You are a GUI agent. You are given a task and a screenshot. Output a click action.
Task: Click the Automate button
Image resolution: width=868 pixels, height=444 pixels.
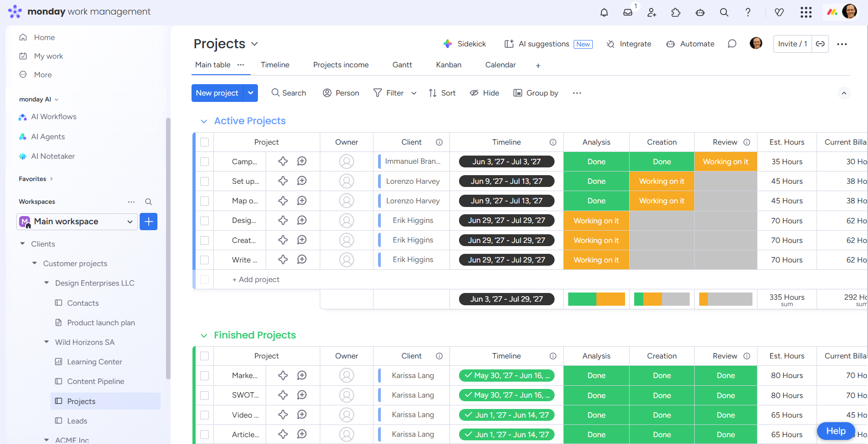(690, 44)
